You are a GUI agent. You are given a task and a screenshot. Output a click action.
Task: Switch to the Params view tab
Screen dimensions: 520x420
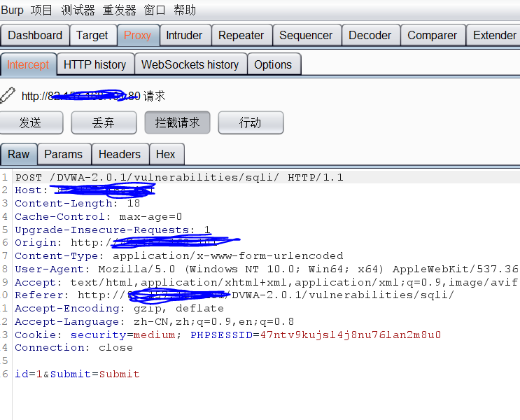pos(64,154)
